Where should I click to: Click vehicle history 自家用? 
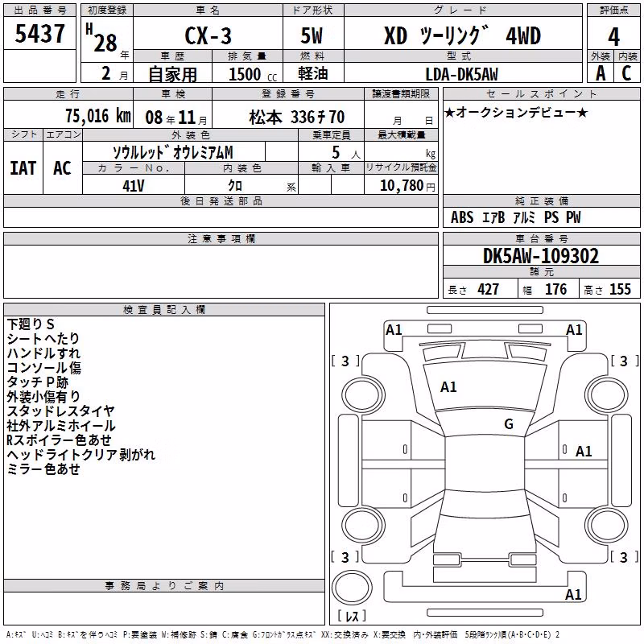(x=172, y=74)
